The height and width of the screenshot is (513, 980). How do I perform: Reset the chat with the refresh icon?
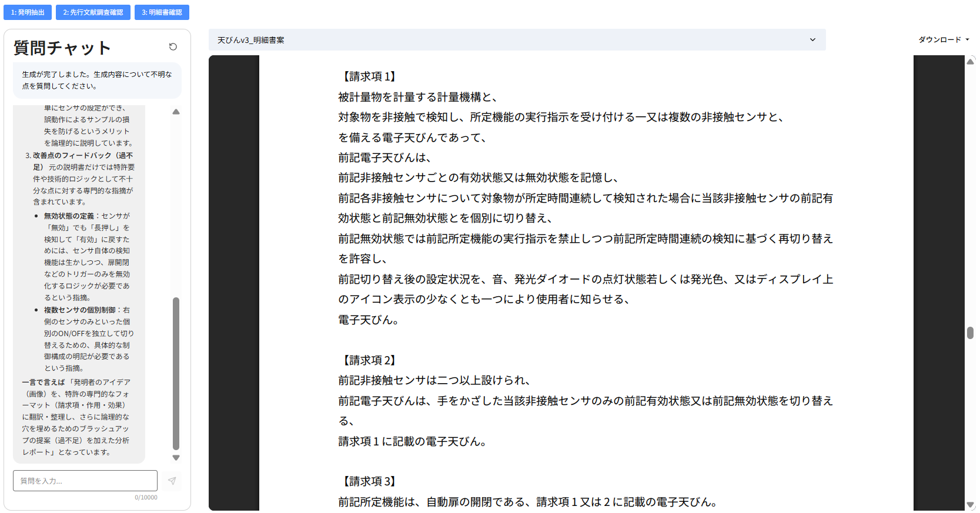(x=173, y=47)
